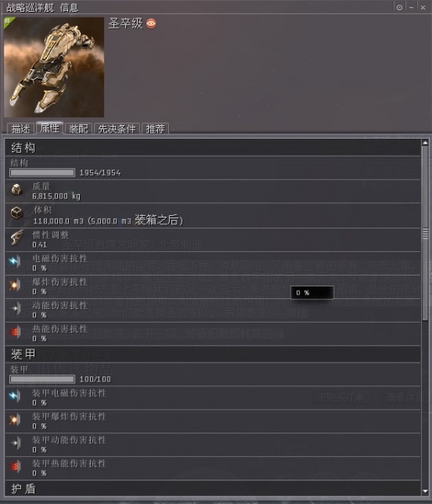Toggle the orange eye icon beside 圣卒级

point(151,24)
